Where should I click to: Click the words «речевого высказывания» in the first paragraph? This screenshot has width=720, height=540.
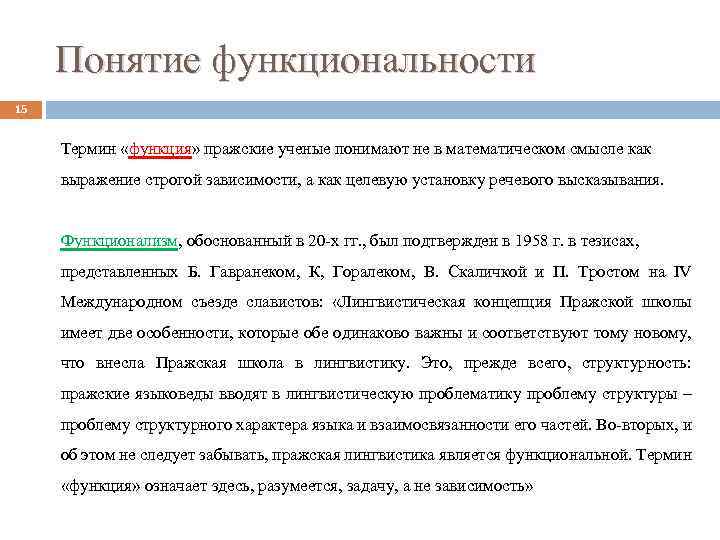576,180
